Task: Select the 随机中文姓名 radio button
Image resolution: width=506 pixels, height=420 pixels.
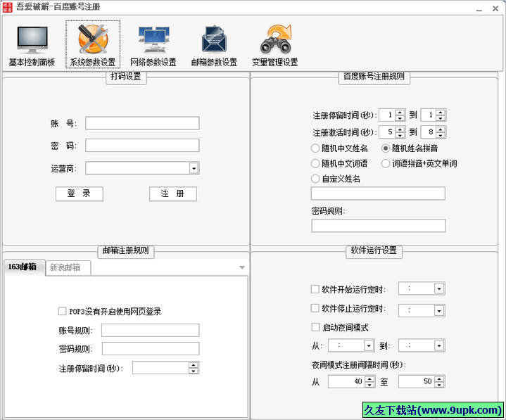Action: point(315,148)
